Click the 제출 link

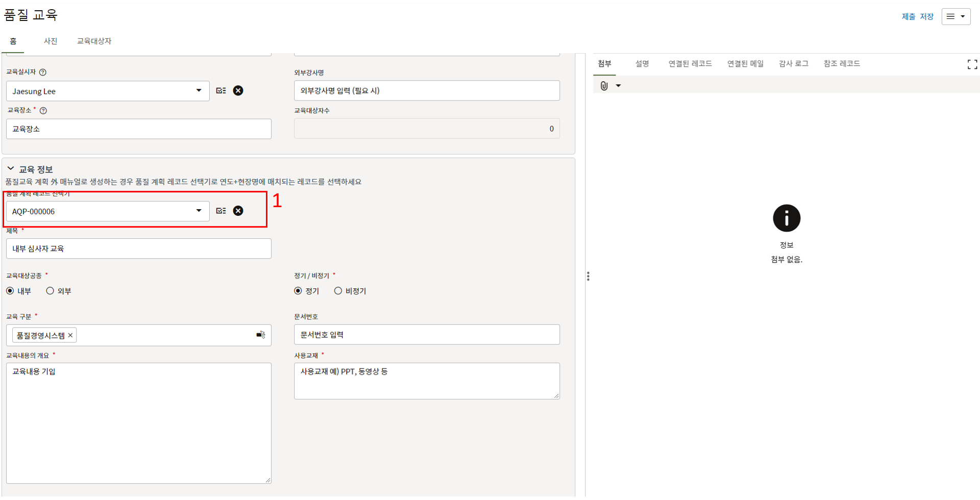click(x=908, y=17)
